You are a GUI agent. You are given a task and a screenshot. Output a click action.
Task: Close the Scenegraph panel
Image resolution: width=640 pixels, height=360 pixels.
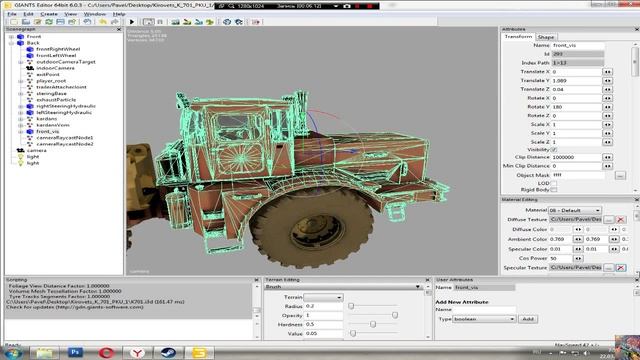[119, 29]
